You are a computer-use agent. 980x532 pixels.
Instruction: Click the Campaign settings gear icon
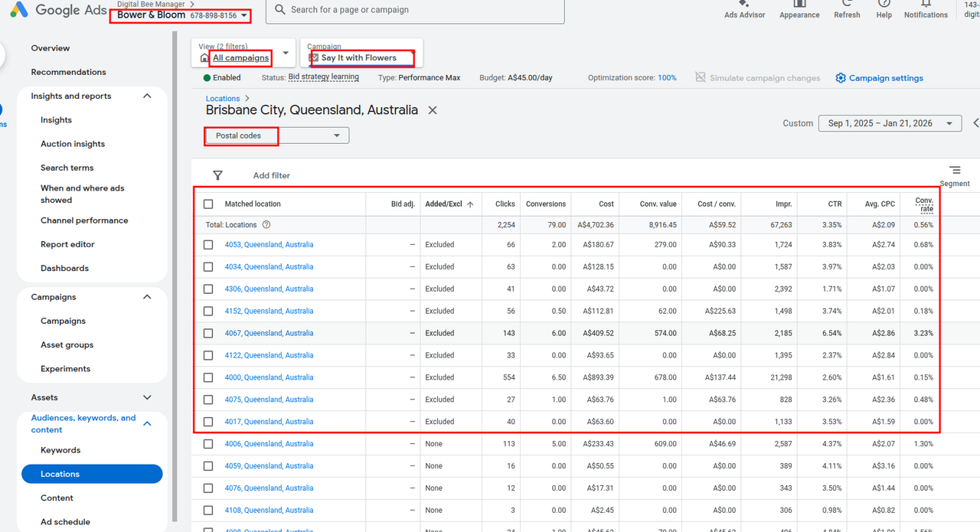(x=841, y=78)
